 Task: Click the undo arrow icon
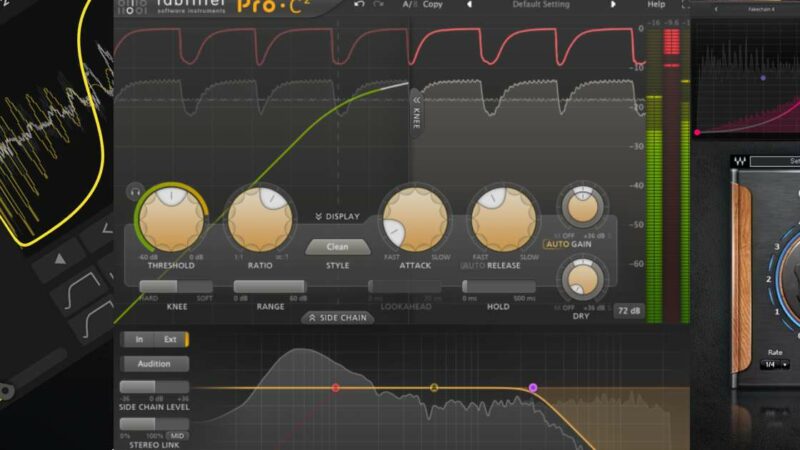(x=359, y=4)
